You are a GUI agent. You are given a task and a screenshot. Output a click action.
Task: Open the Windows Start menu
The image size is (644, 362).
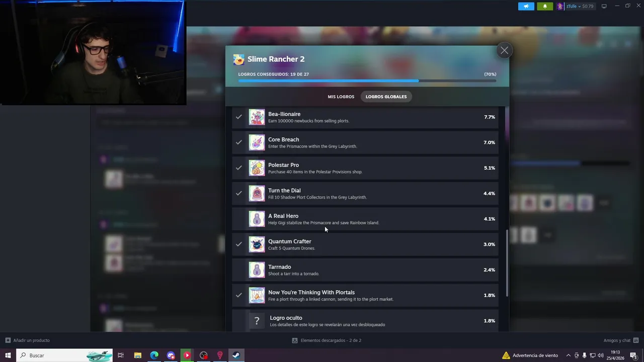tap(8, 355)
